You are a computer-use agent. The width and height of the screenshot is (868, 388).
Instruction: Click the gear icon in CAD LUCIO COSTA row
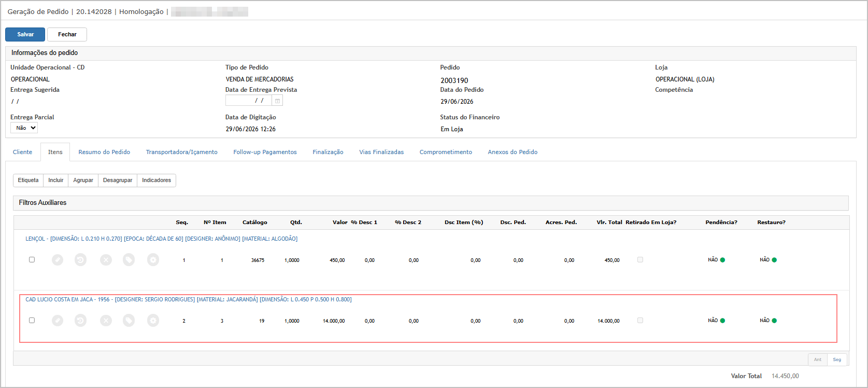coord(153,321)
